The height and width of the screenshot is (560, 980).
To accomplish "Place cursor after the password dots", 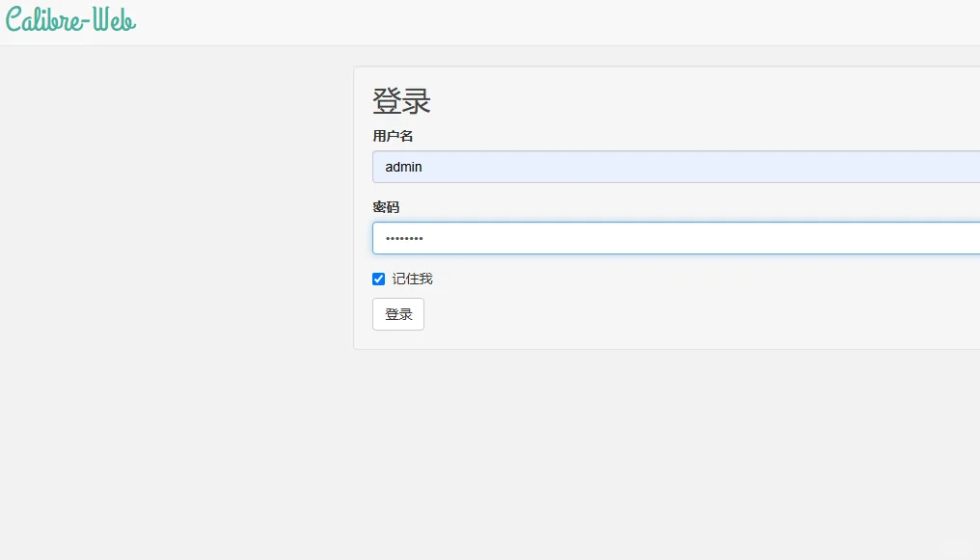I will point(424,238).
